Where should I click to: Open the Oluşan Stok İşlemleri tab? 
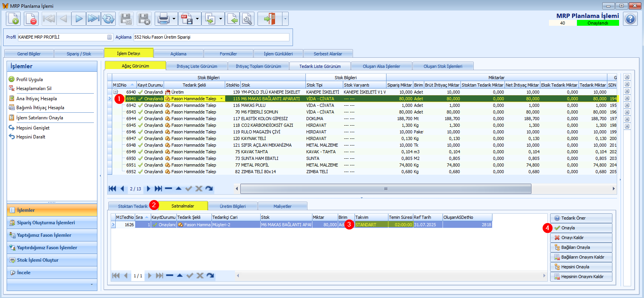pos(443,66)
